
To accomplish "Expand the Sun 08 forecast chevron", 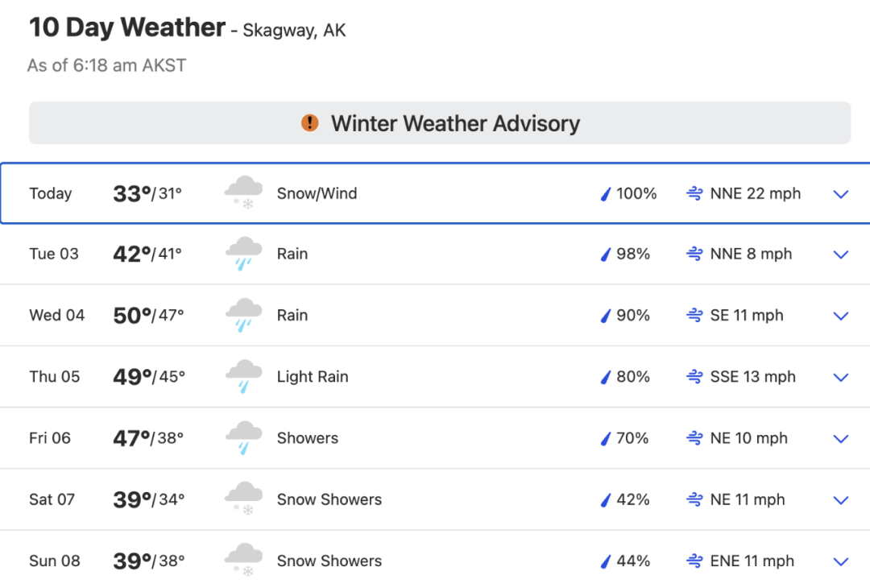I will 841,562.
